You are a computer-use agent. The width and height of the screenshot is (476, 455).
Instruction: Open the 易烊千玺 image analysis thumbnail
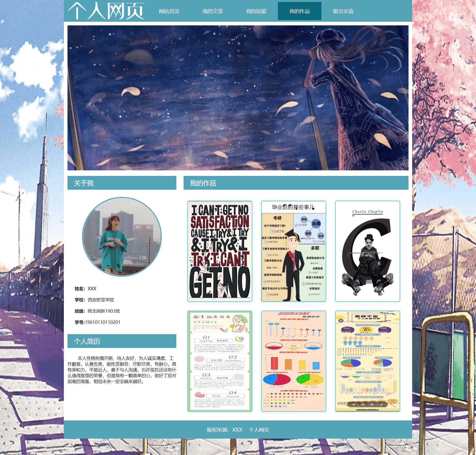pos(367,361)
